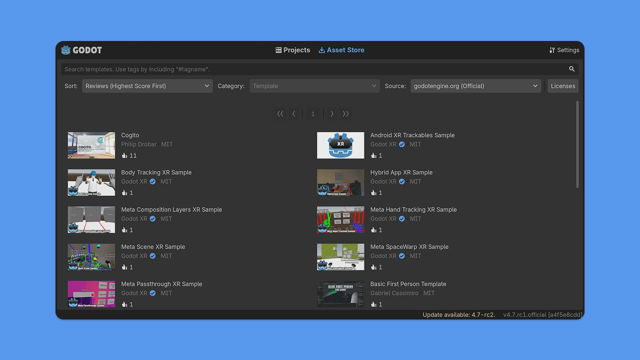Click Meta Composition Layers XR Sample title
640x360 pixels.
click(x=171, y=209)
